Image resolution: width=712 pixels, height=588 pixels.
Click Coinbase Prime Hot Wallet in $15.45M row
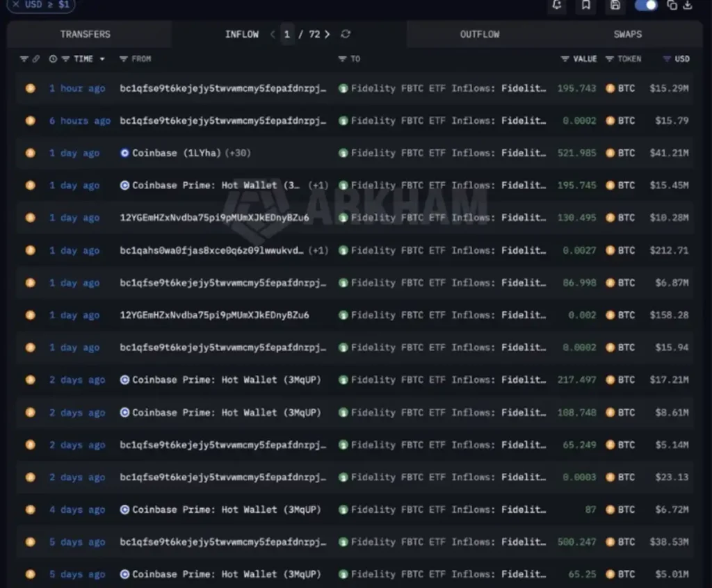pyautogui.click(x=216, y=186)
